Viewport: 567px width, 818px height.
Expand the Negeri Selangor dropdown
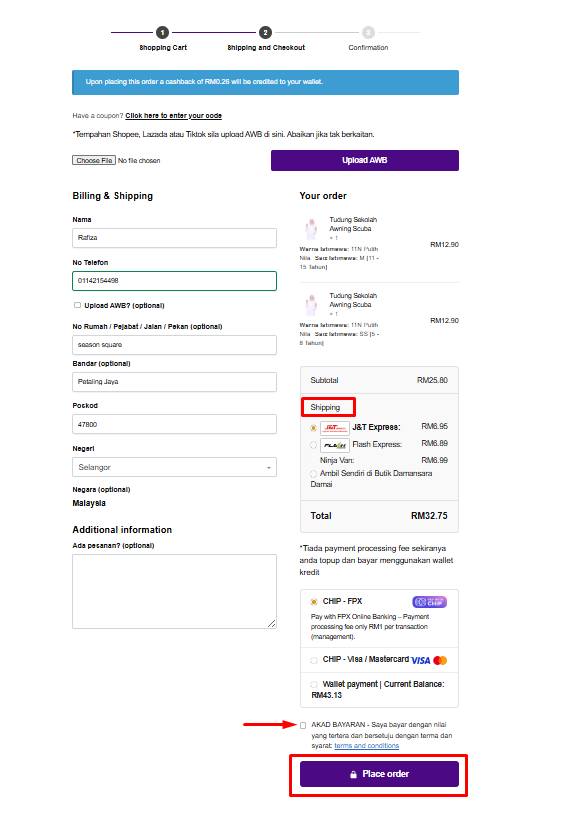point(174,467)
